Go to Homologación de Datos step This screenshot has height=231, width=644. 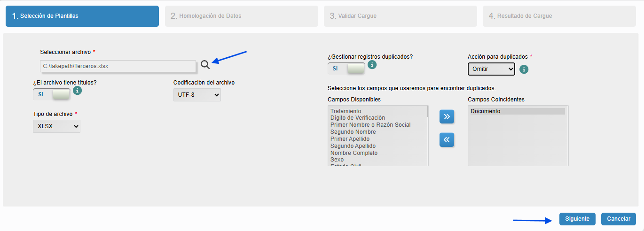(x=241, y=16)
